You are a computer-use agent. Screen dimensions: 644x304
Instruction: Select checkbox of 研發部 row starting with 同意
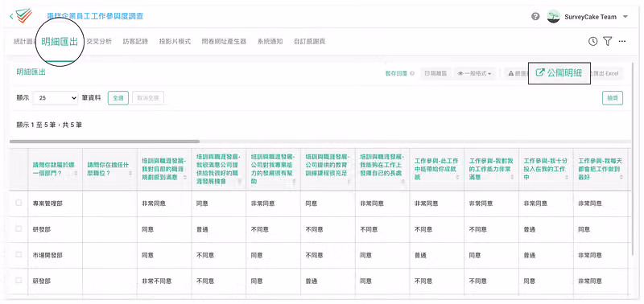click(19, 228)
